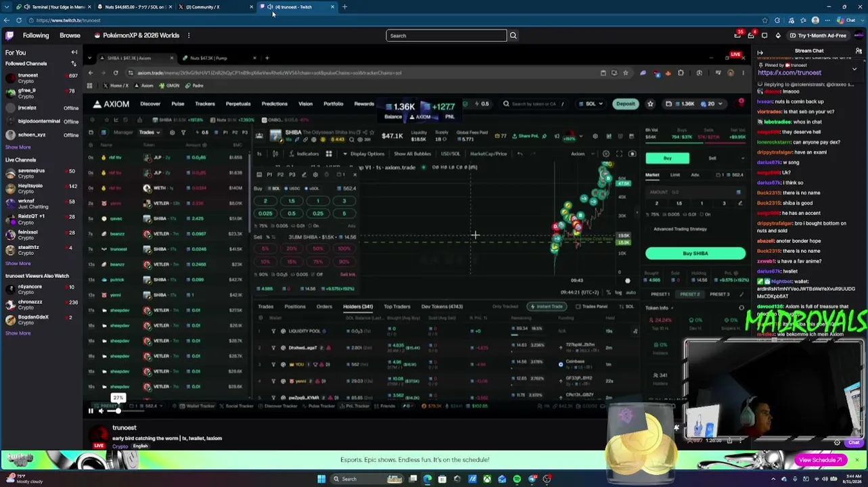
Task: Collapse the For You sidebar
Action: coord(74,52)
